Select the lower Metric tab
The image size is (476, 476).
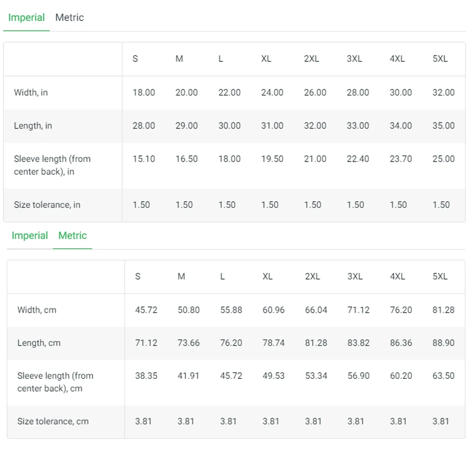[x=72, y=236]
